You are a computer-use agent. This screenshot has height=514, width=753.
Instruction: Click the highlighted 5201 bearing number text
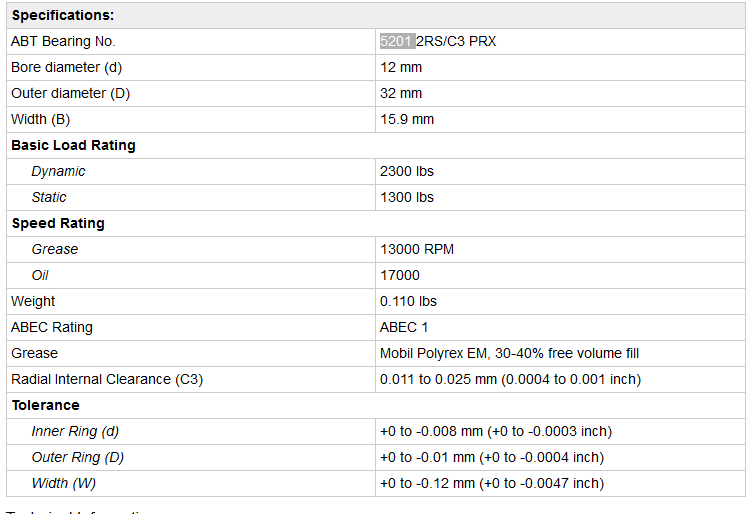(x=397, y=41)
